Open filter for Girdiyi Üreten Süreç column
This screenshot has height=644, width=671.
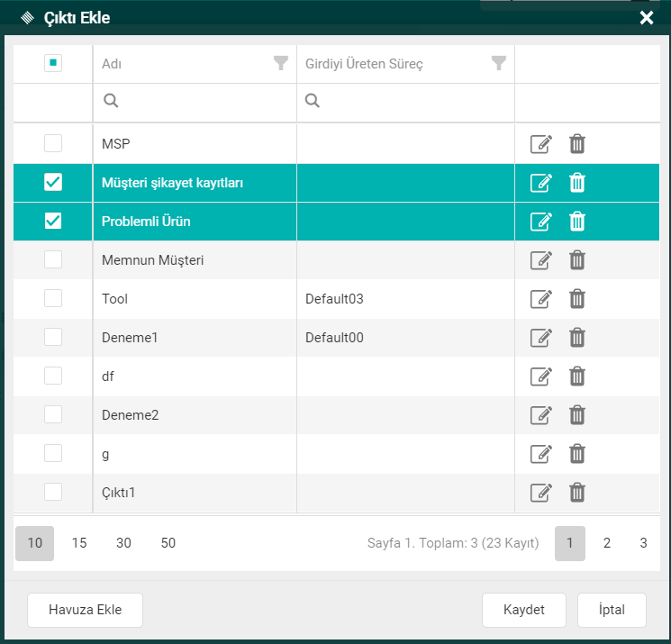click(x=498, y=63)
